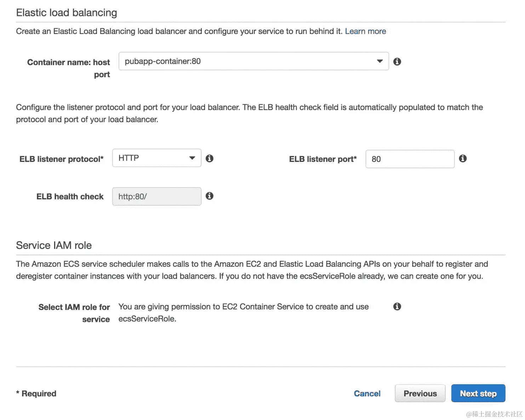525x420 pixels.
Task: Click the disabled http:80/ health check field
Action: click(x=156, y=197)
